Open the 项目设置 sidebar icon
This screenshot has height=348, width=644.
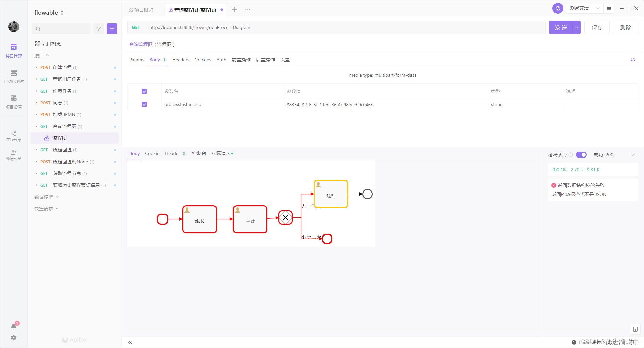13,100
